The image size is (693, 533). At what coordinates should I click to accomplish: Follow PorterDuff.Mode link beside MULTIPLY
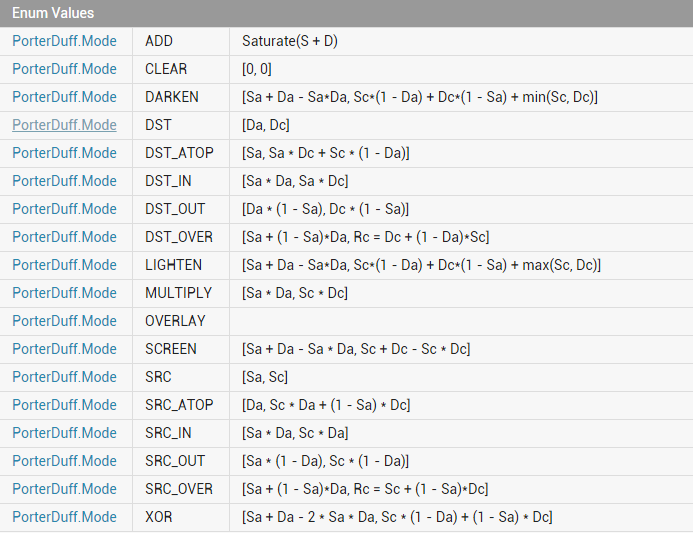pyautogui.click(x=65, y=293)
